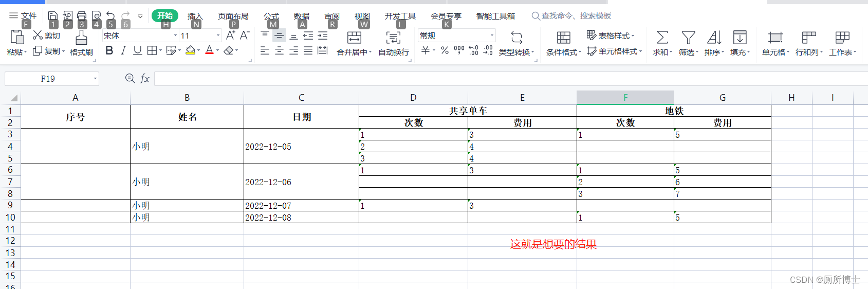Viewport: 868px width, 289px height.
Task: Toggle align text left
Action: [x=265, y=50]
